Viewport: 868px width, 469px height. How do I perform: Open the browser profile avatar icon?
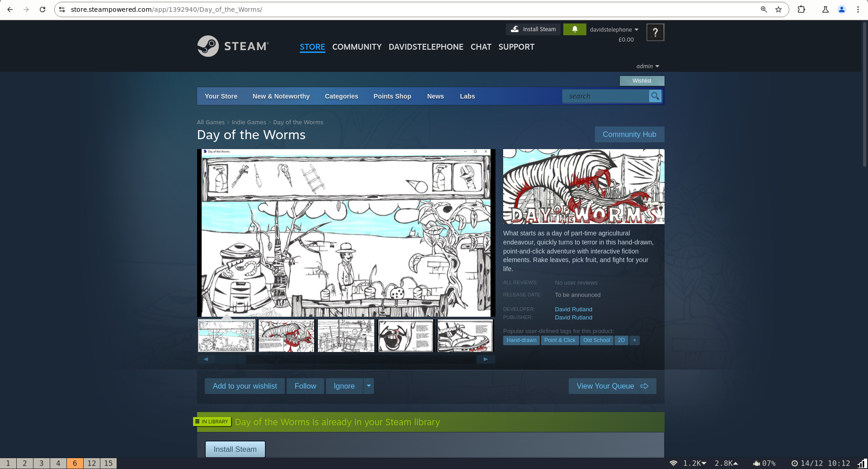pyautogui.click(x=842, y=9)
